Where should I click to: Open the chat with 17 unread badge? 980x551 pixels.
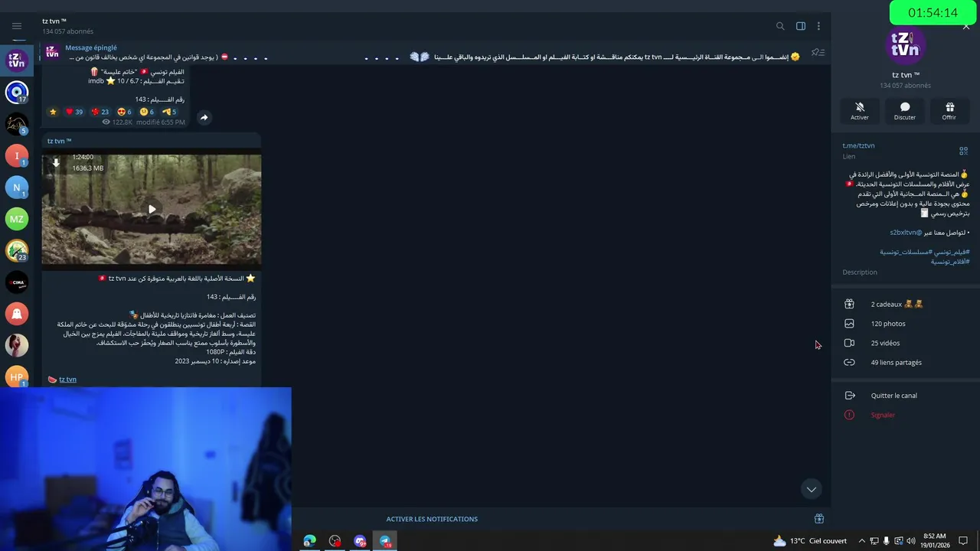click(17, 93)
